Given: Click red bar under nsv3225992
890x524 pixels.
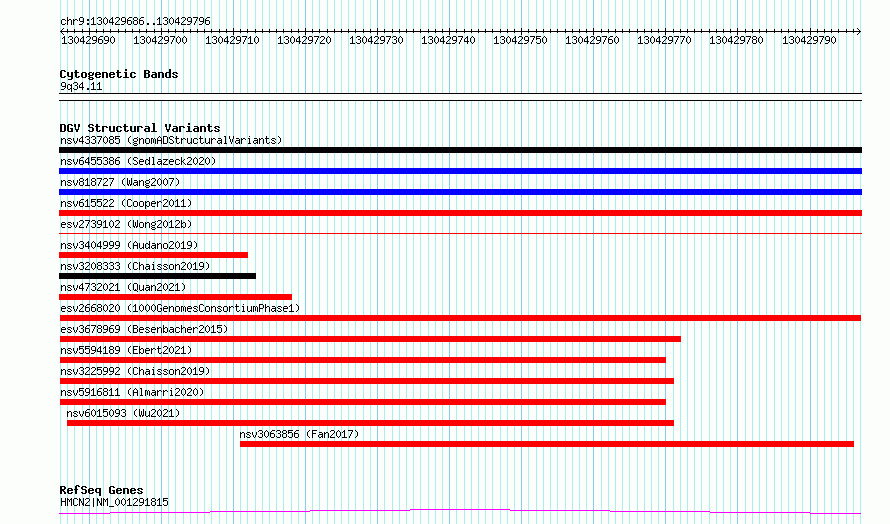Looking at the screenshot, I should click(x=367, y=381).
